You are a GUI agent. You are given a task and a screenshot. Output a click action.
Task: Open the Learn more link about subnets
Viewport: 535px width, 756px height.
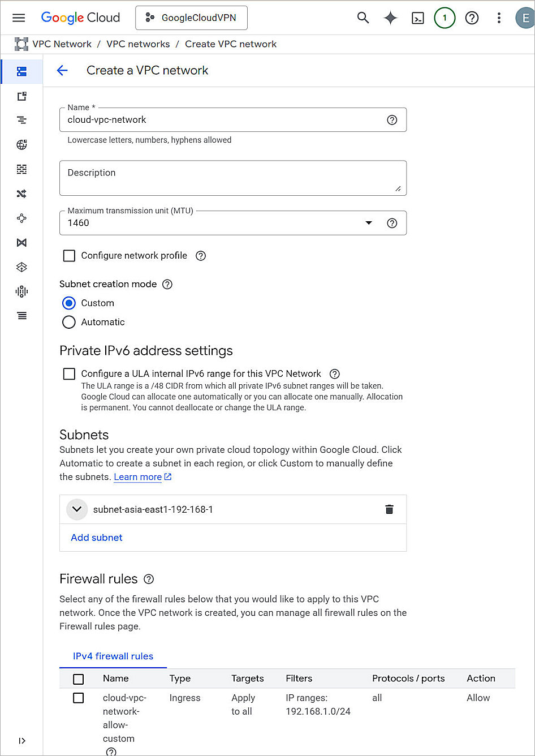click(137, 476)
